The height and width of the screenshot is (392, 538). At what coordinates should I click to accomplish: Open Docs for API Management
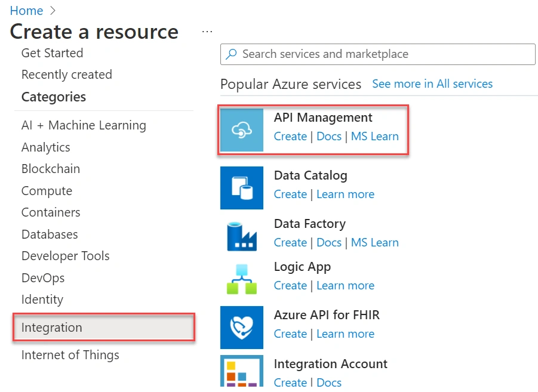point(329,137)
